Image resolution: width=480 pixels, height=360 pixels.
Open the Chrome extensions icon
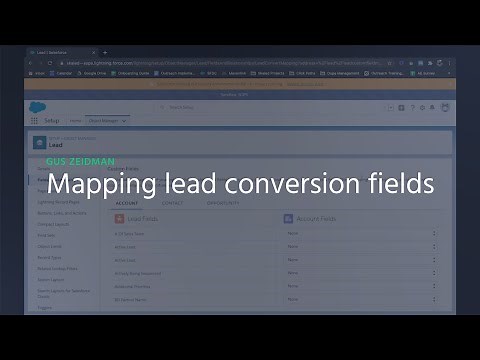(x=430, y=63)
